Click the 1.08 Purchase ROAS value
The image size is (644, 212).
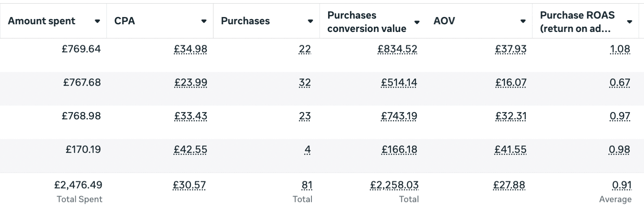pyautogui.click(x=620, y=49)
